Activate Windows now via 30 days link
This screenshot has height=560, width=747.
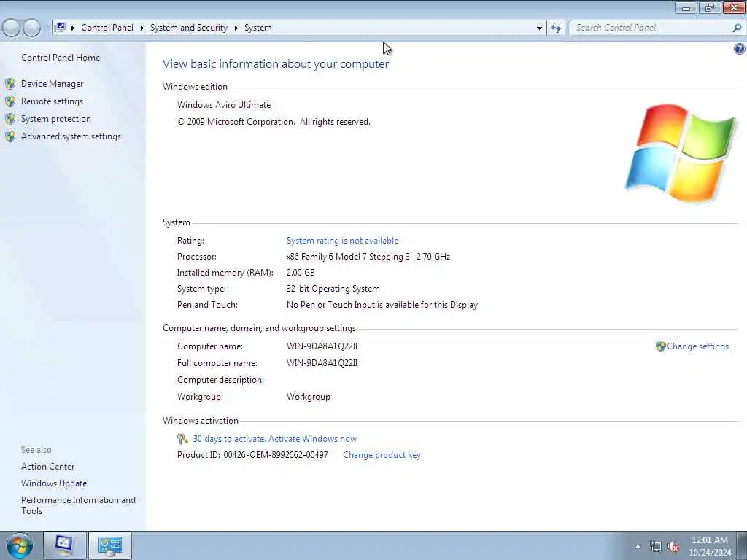(275, 439)
